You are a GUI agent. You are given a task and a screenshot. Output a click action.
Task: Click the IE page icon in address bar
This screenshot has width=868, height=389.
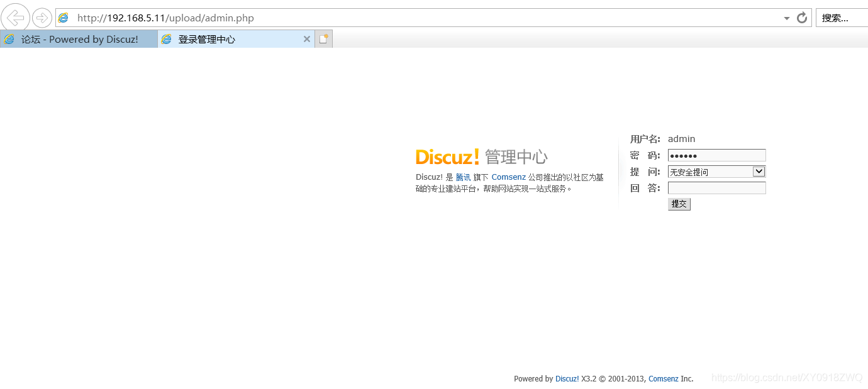[63, 18]
